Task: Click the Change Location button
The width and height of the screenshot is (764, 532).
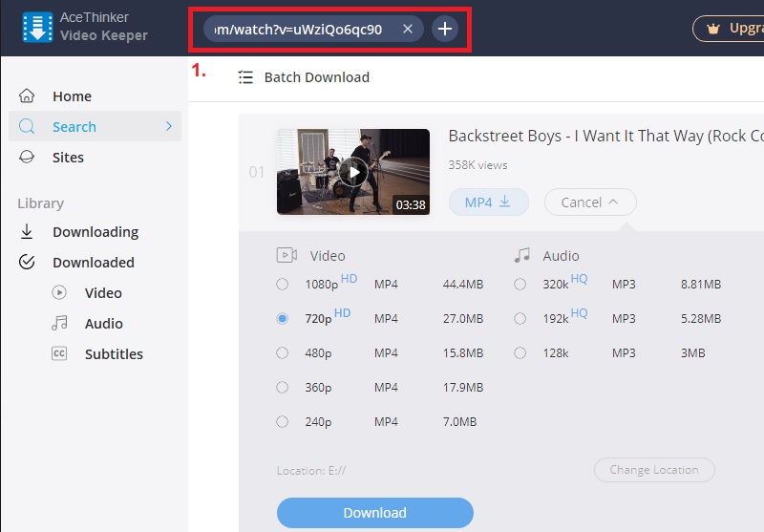Action: click(654, 470)
